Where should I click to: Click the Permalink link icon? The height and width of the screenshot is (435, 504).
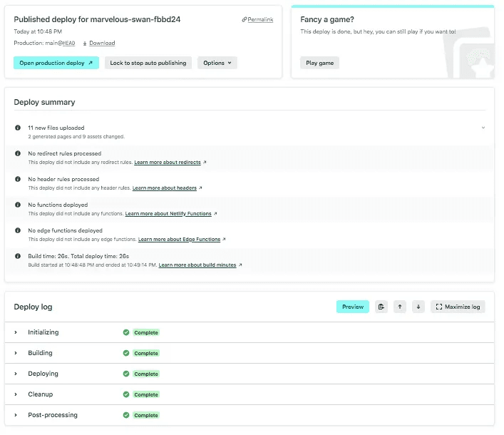click(x=245, y=20)
